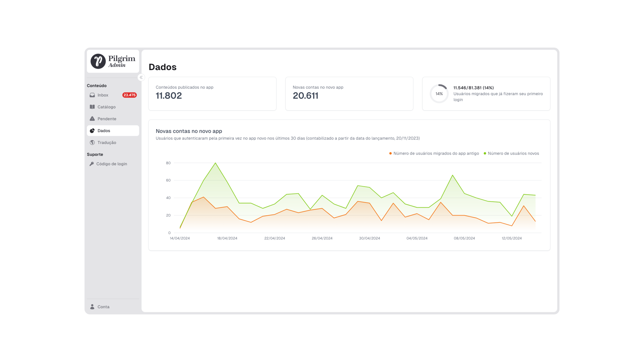Select the Dados menu item
This screenshot has width=644, height=362.
[113, 131]
